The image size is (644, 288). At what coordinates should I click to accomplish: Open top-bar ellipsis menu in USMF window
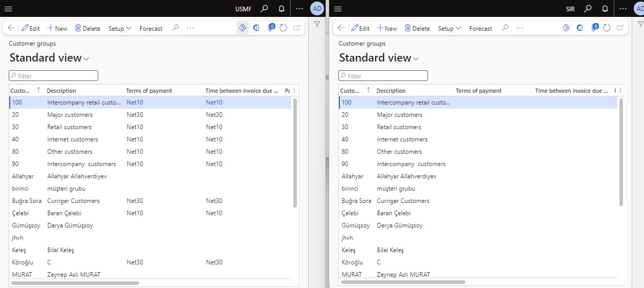[x=300, y=9]
